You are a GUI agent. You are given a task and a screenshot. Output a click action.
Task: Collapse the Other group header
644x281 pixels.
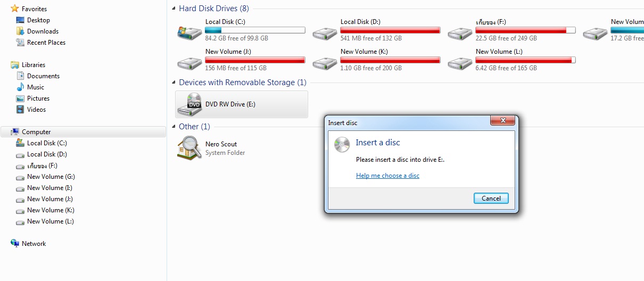point(174,127)
